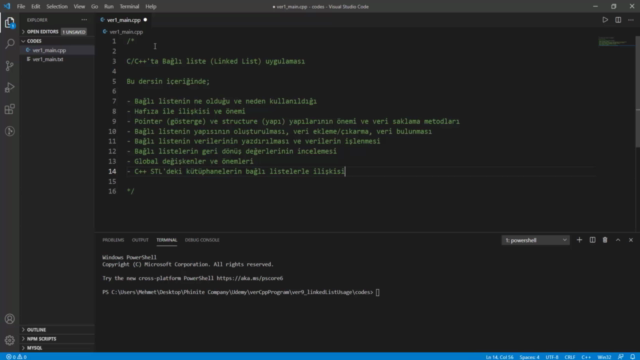Maximize the panel size chevron
This screenshot has width=640, height=360.
click(618, 240)
